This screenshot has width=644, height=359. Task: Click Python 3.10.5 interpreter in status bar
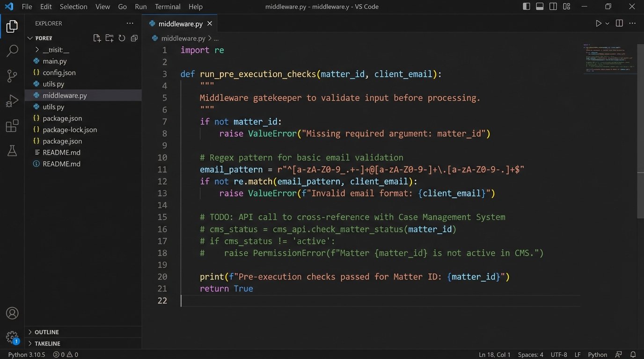26,354
